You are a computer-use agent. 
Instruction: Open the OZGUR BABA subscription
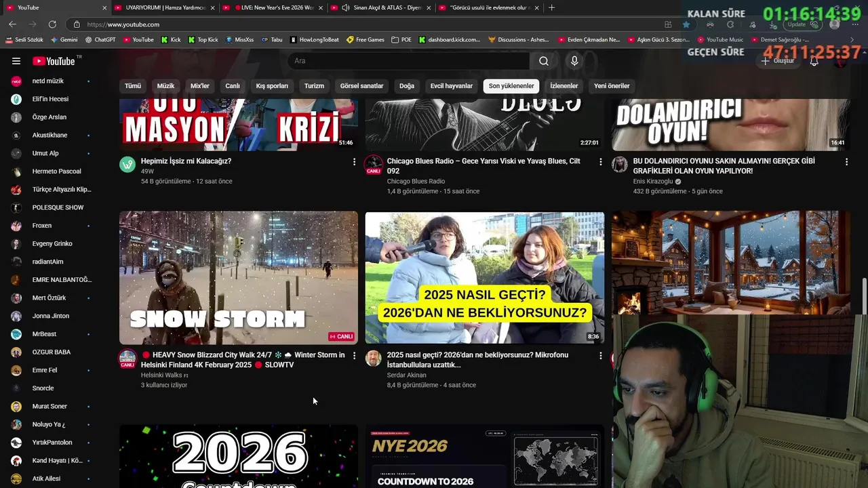pyautogui.click(x=51, y=352)
